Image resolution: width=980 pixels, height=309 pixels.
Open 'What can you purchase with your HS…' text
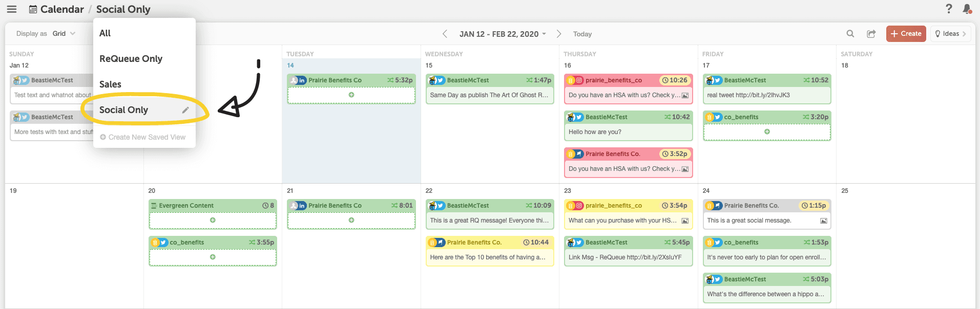(622, 220)
